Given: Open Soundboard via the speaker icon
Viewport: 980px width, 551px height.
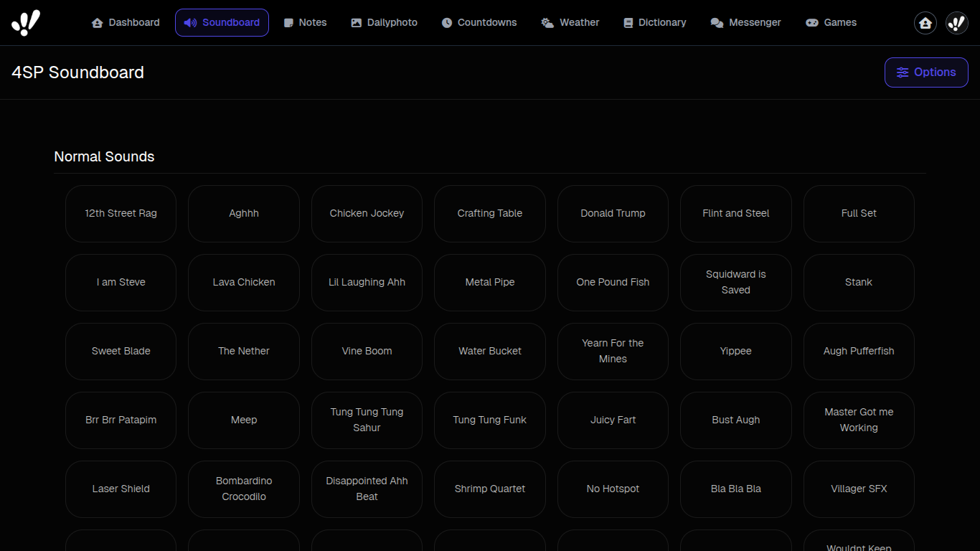Looking at the screenshot, I should point(189,22).
